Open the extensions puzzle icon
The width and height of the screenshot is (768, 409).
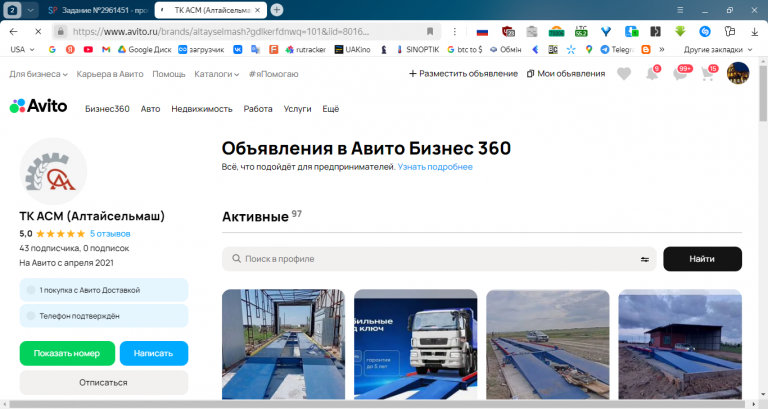tap(730, 32)
